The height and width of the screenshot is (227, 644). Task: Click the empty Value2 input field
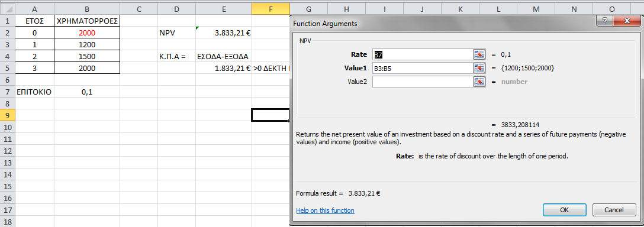423,81
